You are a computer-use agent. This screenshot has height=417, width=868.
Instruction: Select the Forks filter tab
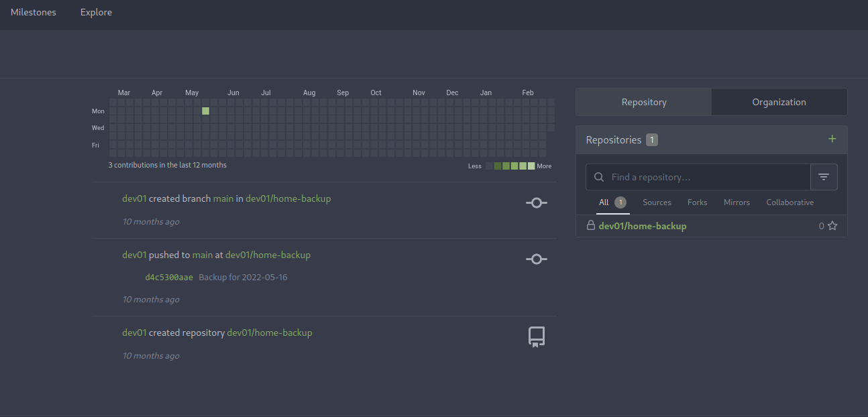(698, 202)
